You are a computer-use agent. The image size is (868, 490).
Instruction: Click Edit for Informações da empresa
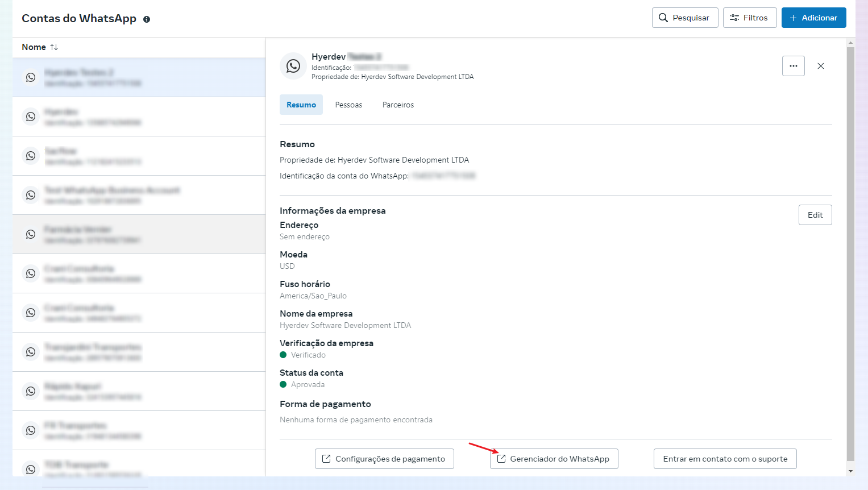[815, 215]
